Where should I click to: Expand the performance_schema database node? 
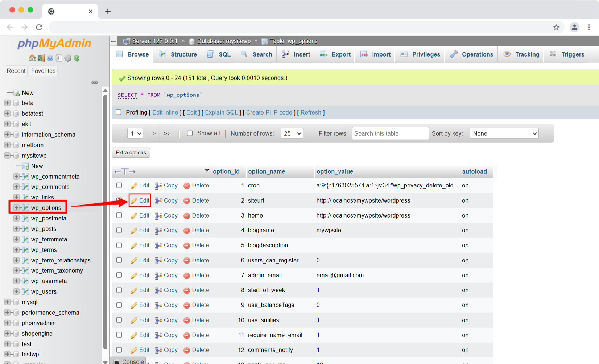point(8,312)
